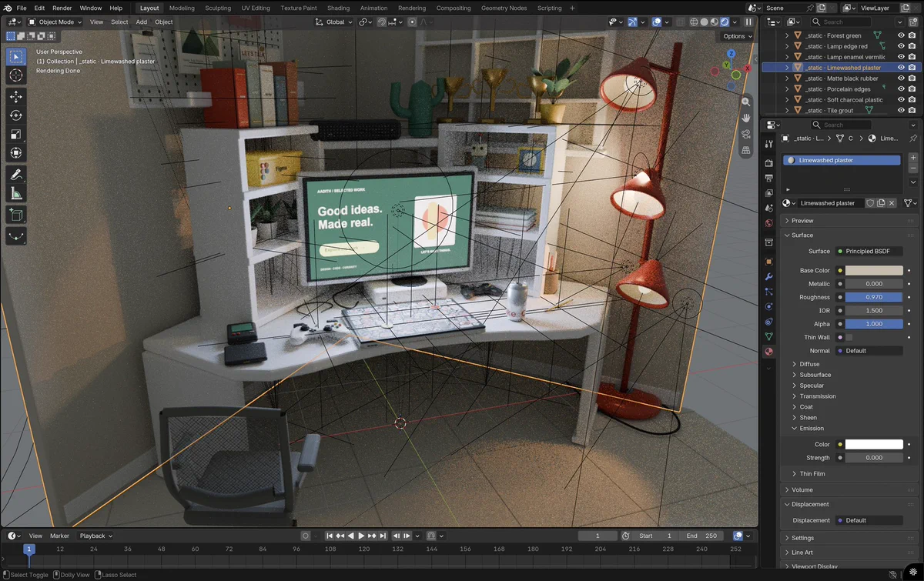Select the Cursor tool in the toolbar
Image resolution: width=924 pixels, height=581 pixels.
16,75
